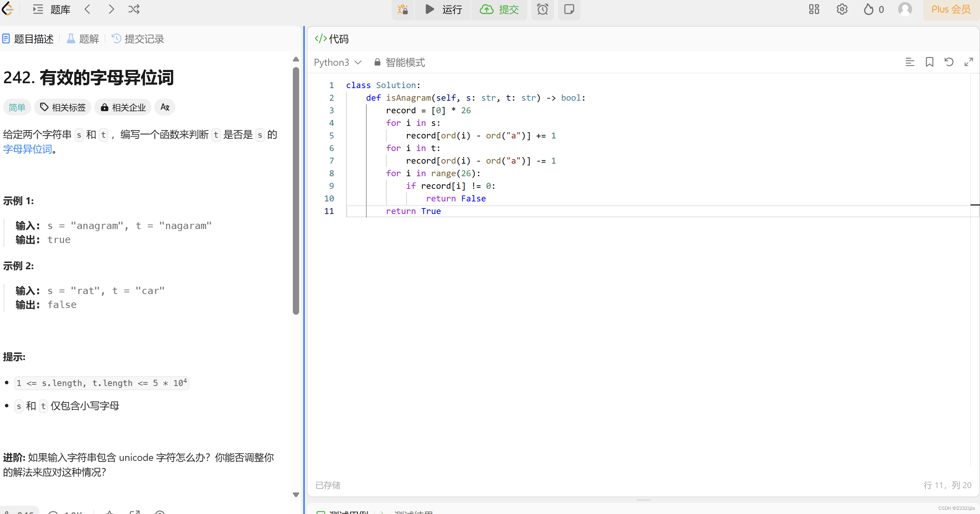Click description panel scrollbar thumb
The height and width of the screenshot is (514, 980).
[296, 191]
